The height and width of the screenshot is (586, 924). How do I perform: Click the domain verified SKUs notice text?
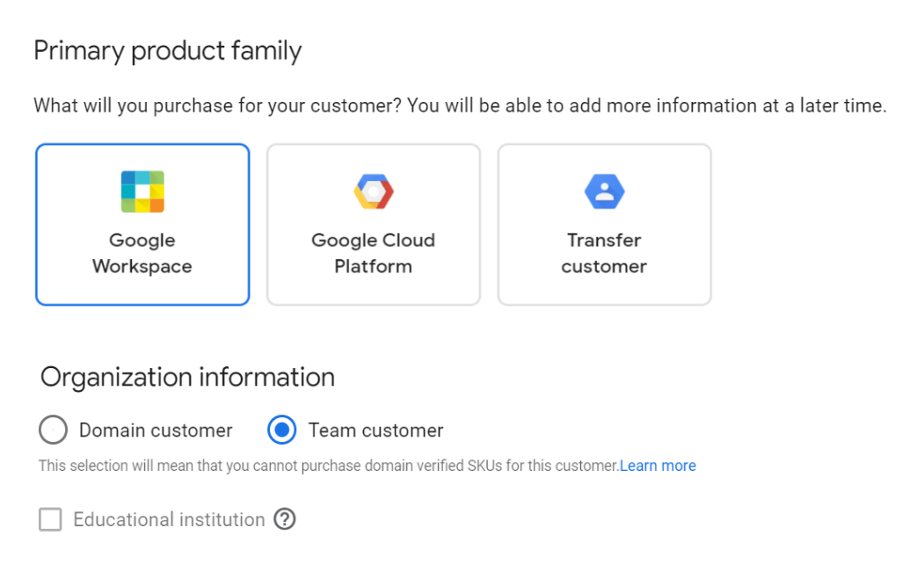pyautogui.click(x=328, y=466)
